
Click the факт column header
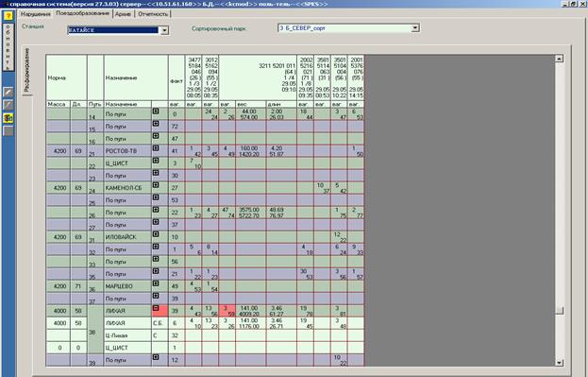176,77
